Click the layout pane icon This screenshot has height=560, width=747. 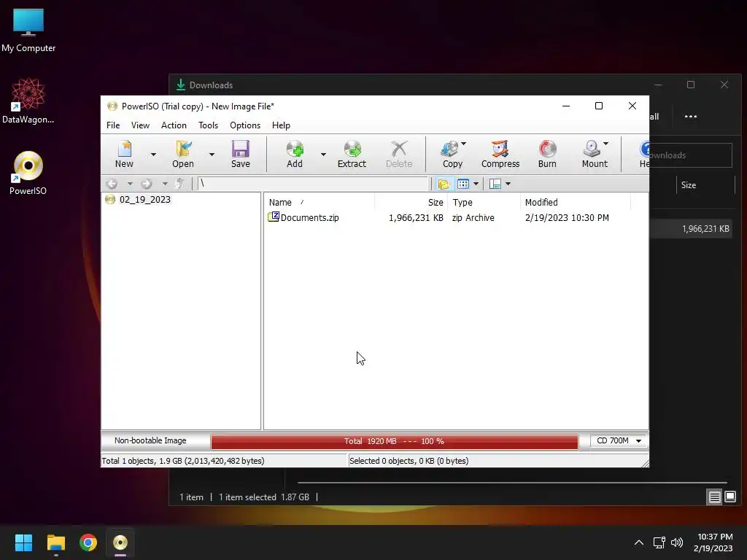495,184
